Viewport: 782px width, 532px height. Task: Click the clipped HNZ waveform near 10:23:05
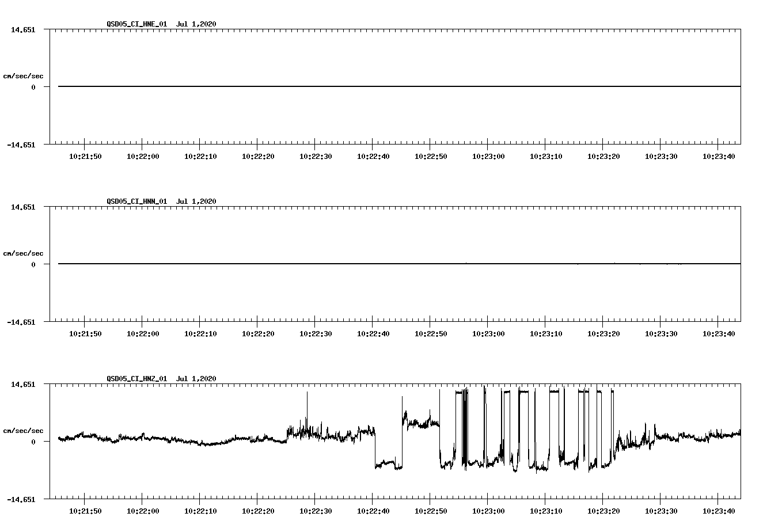[523, 391]
